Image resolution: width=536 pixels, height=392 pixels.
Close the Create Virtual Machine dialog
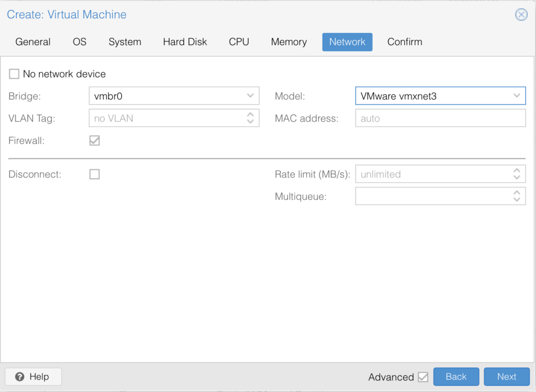click(x=521, y=15)
